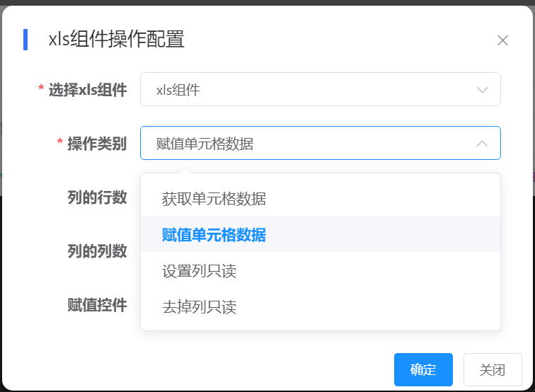Image resolution: width=535 pixels, height=392 pixels.
Task: Open the 选择xls组件 dropdown showing xls组件
Action: (x=311, y=90)
